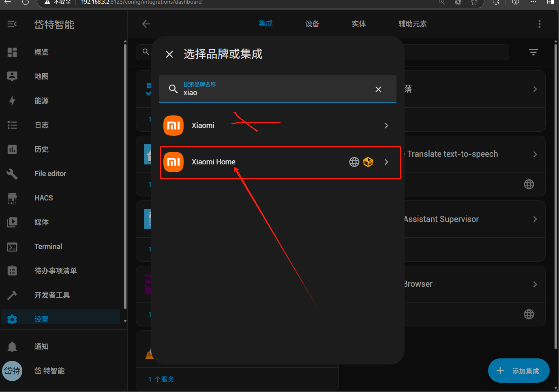Collapse the sidebar menu toggle icon
559x392 pixels.
pyautogui.click(x=12, y=24)
